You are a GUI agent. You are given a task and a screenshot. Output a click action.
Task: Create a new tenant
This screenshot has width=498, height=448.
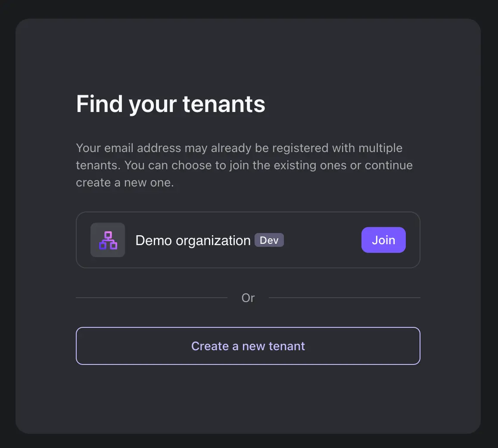[248, 346]
